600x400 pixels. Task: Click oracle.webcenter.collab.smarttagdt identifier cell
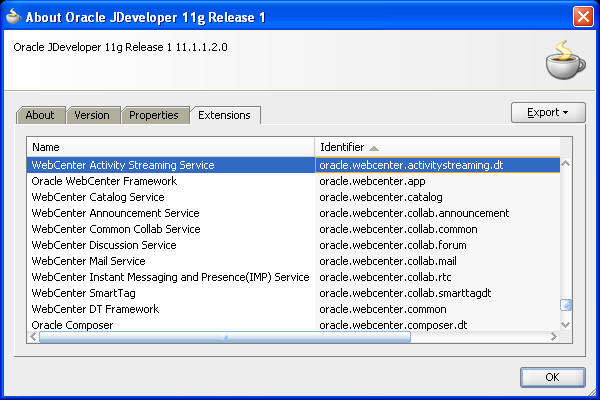tap(437, 293)
